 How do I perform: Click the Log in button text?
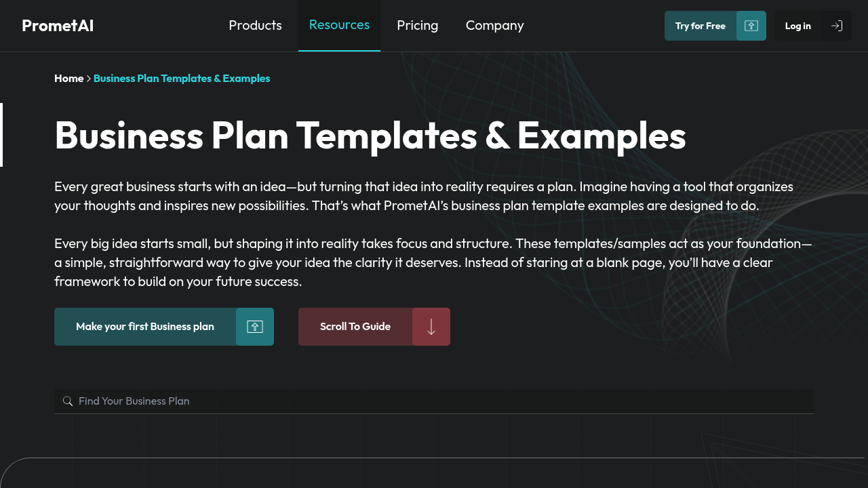click(798, 26)
